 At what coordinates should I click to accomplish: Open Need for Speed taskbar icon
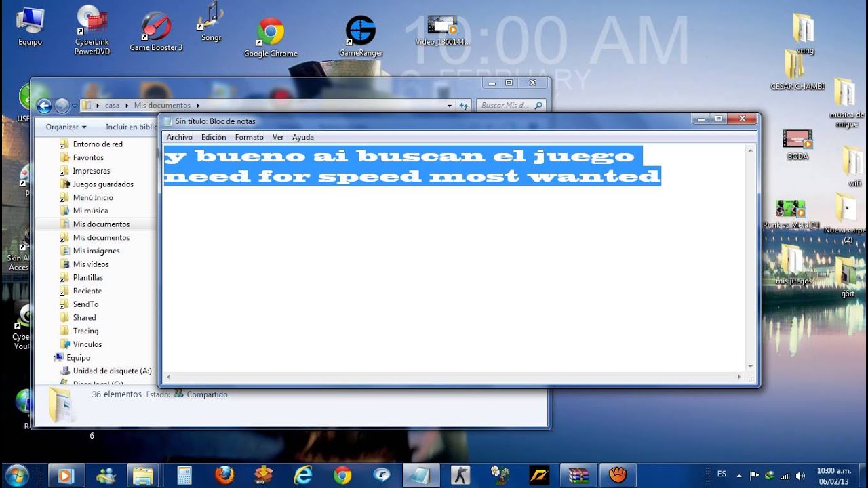click(539, 475)
